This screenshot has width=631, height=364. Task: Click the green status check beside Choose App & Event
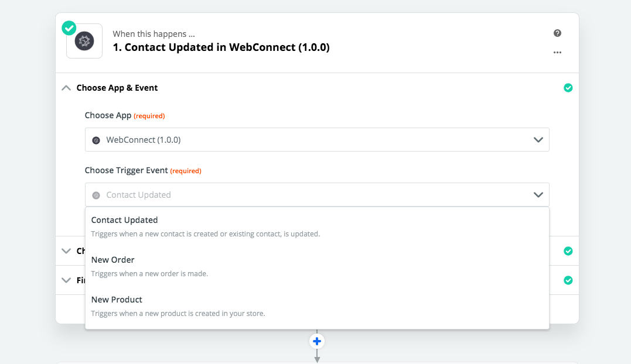568,87
